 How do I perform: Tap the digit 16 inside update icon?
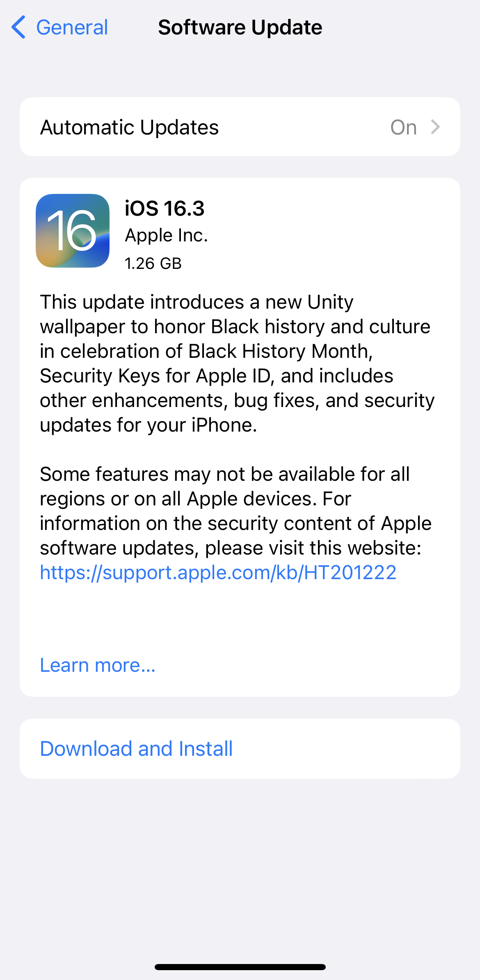tap(72, 230)
